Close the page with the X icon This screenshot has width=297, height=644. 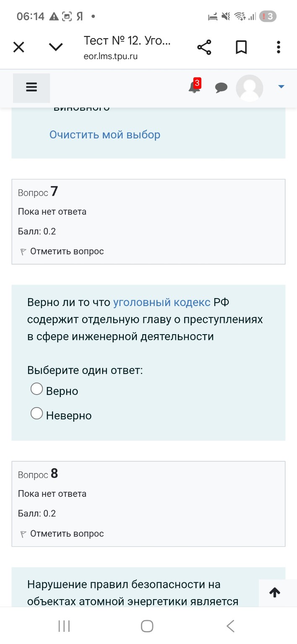(18, 47)
